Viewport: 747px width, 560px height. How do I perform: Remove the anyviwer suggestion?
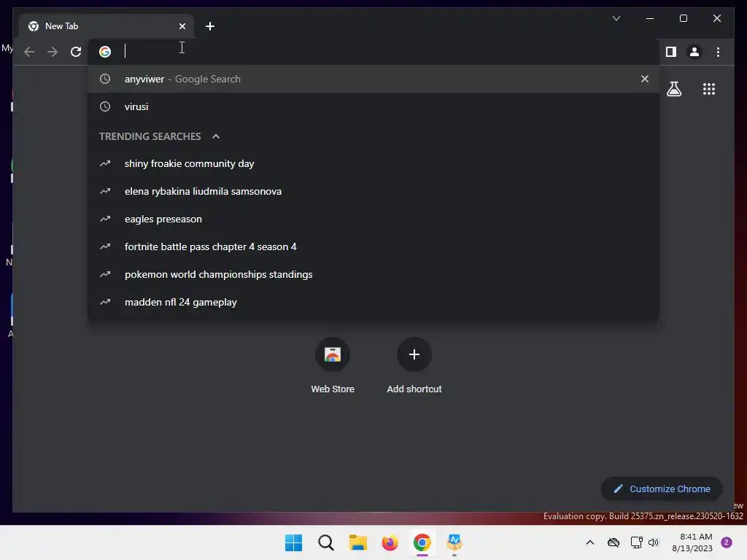pos(645,79)
